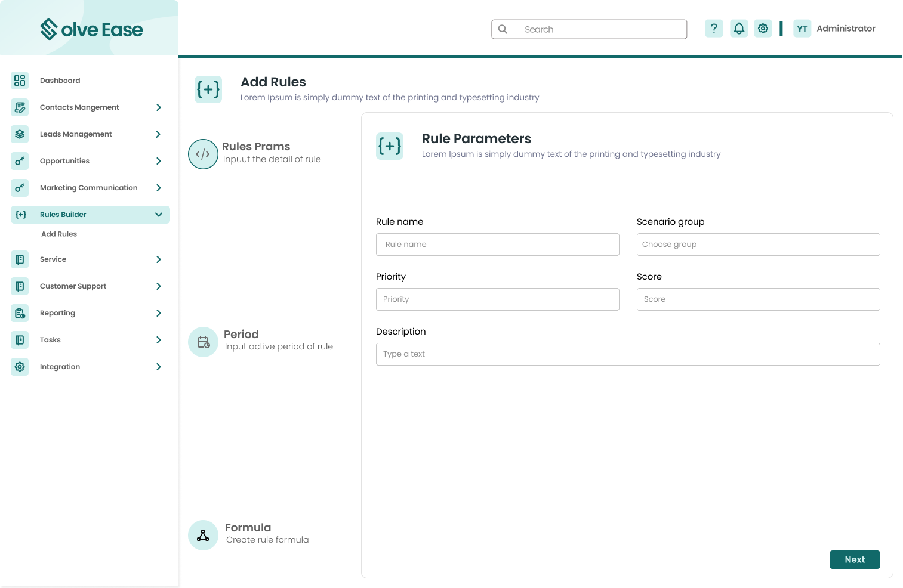
Task: Open settings gear in top bar
Action: click(x=763, y=29)
